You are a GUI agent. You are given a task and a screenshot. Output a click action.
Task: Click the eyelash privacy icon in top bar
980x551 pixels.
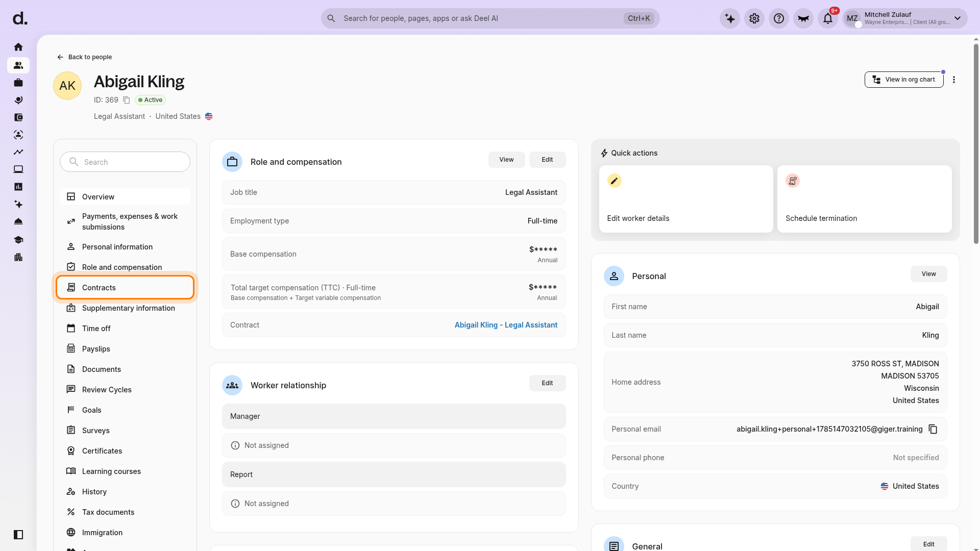pos(803,18)
